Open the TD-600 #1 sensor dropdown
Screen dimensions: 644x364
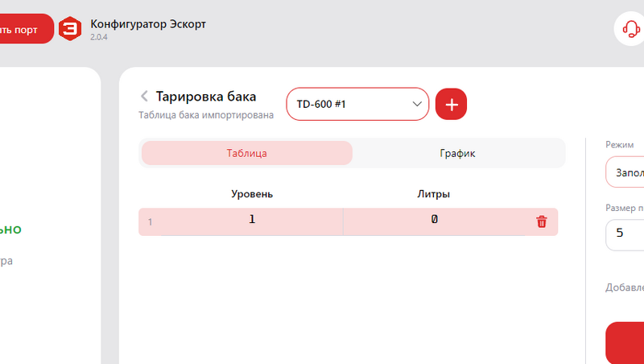357,104
